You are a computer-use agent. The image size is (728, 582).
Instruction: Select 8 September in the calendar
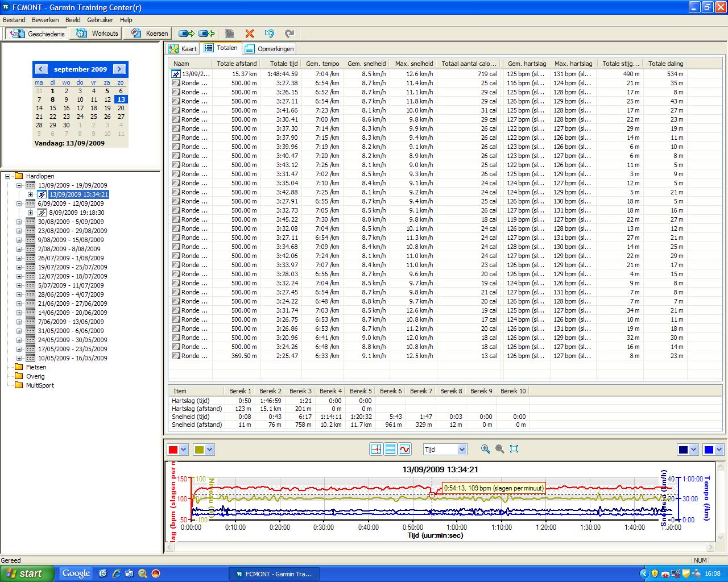pyautogui.click(x=52, y=99)
